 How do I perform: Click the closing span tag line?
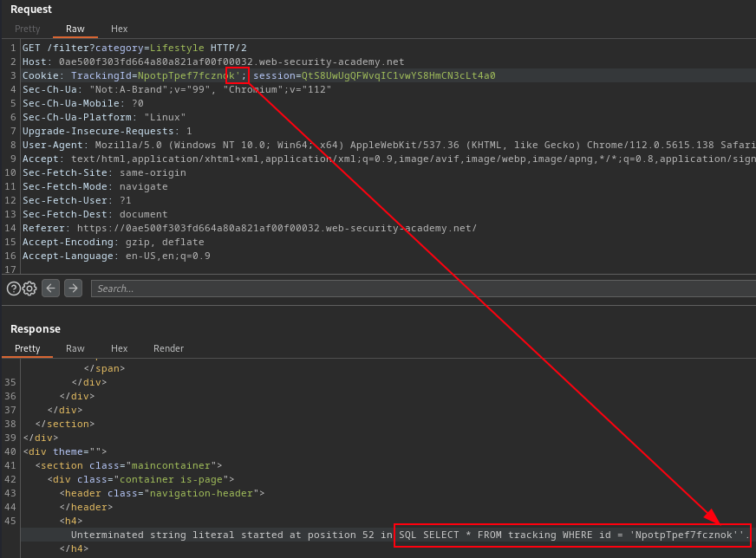point(104,368)
